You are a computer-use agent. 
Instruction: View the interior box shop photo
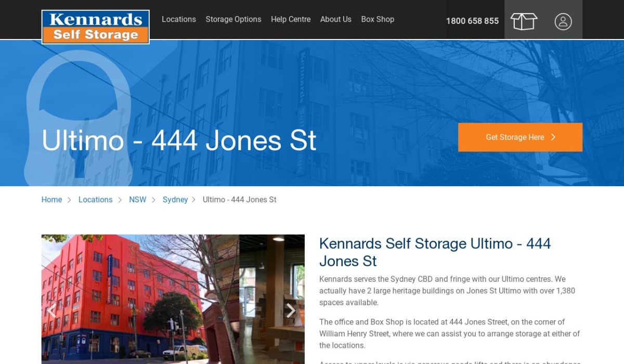point(272,299)
